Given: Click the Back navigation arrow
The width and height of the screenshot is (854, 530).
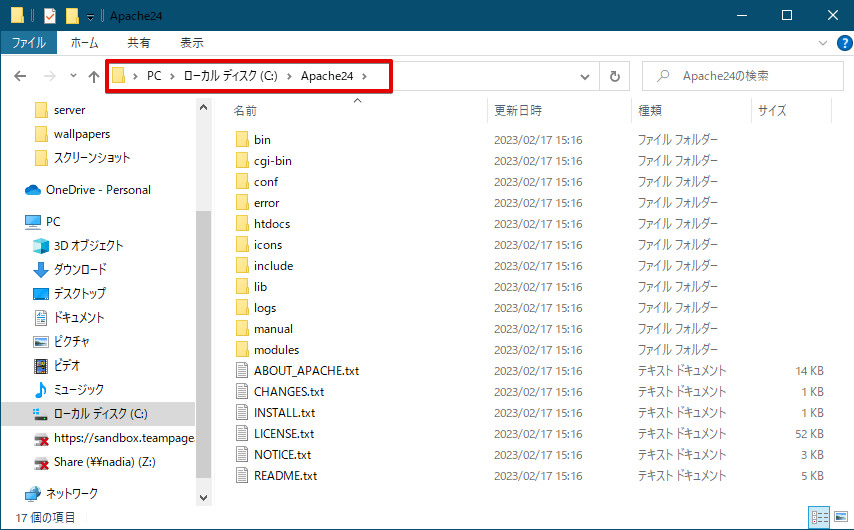Looking at the screenshot, I should coord(21,77).
